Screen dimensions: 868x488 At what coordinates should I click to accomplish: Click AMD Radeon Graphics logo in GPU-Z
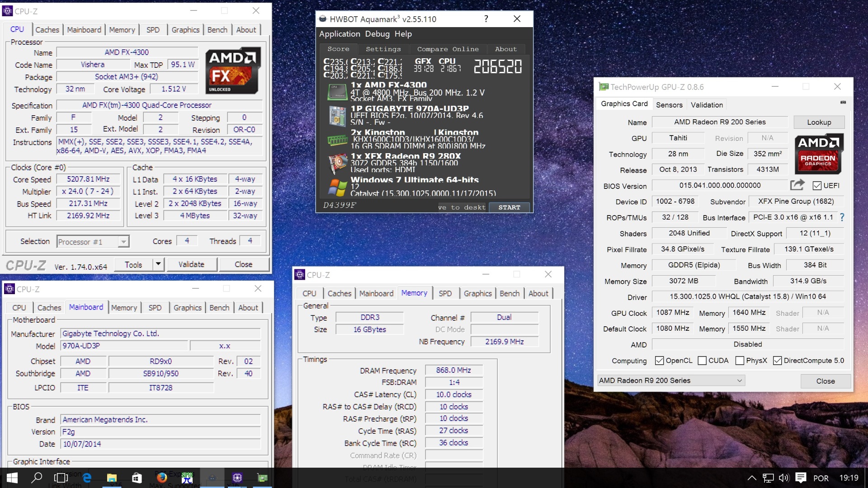point(819,154)
